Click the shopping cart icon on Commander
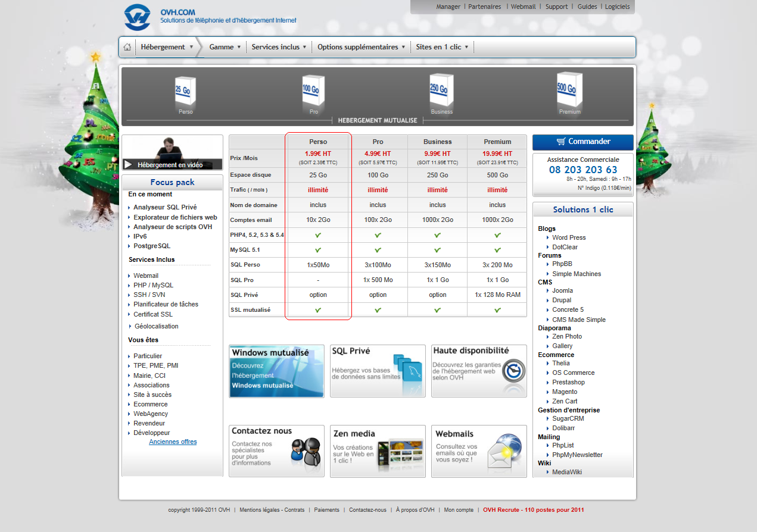 tap(561, 142)
